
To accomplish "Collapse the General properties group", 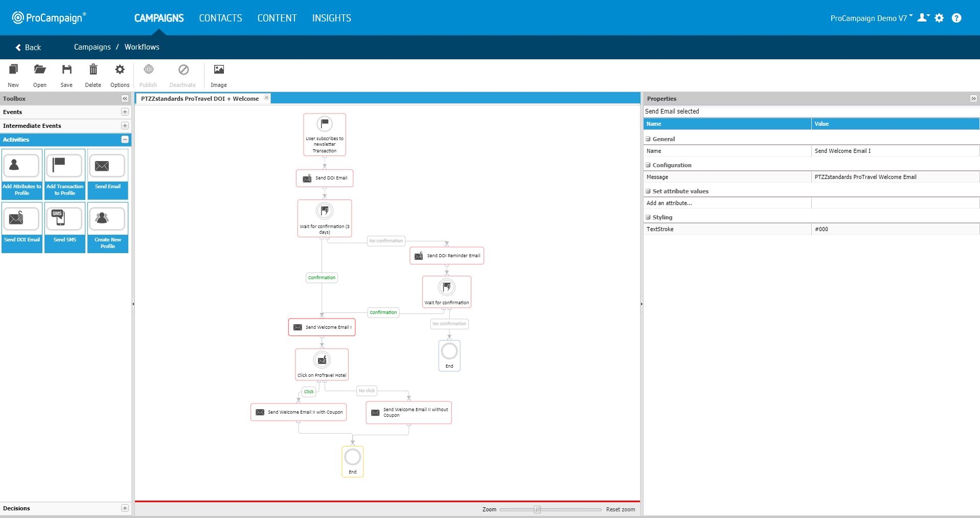I will point(648,139).
